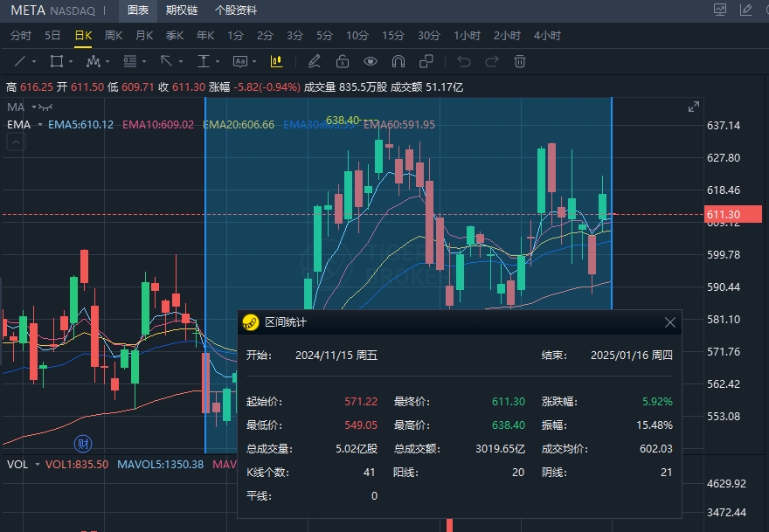Click the META ticker symbol title

tap(28, 10)
